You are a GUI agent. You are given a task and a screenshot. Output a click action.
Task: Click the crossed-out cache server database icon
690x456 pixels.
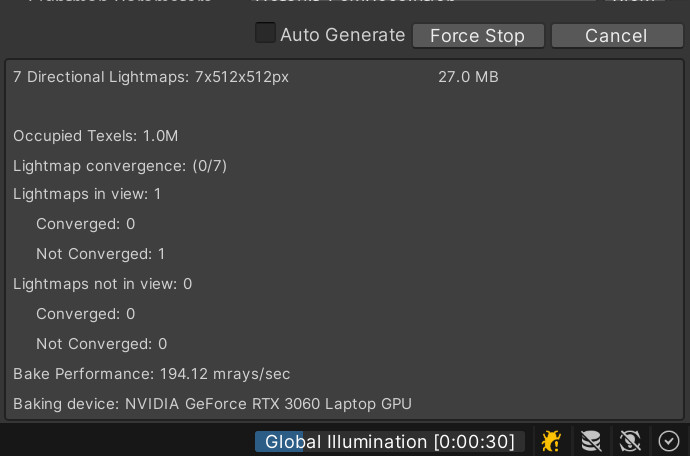pos(591,441)
